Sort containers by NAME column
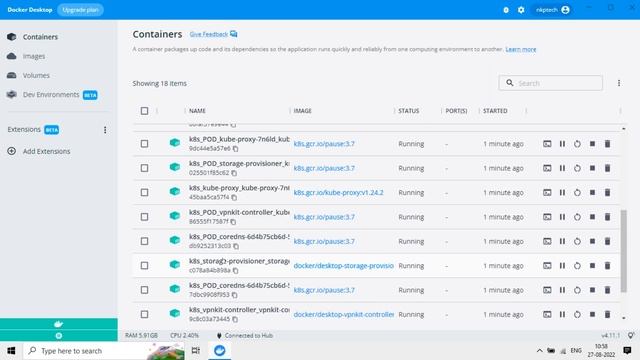The image size is (640, 360). 197,111
